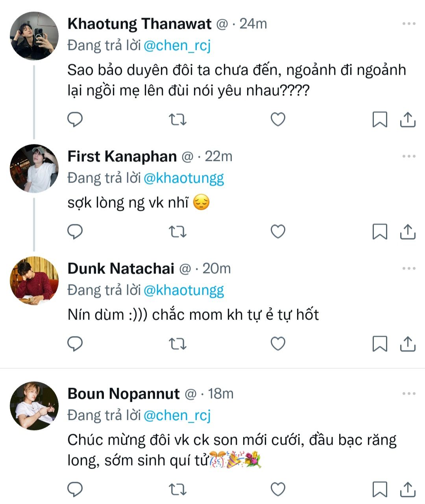
Task: Open First Kanaphan's profile avatar
Action: pos(34,168)
